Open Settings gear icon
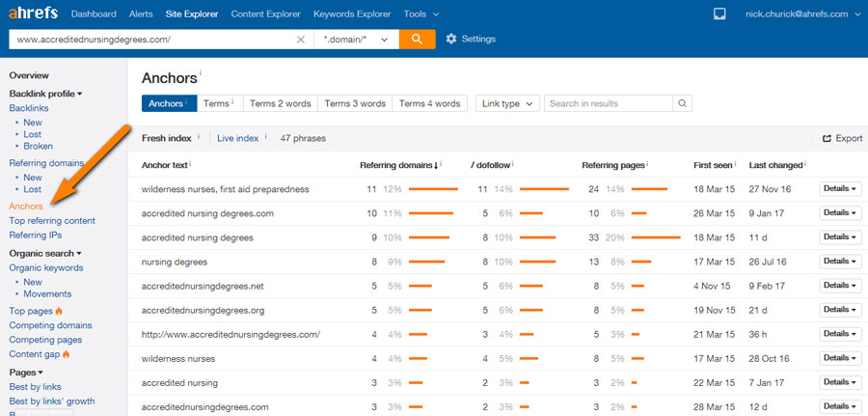The image size is (868, 416). click(451, 39)
